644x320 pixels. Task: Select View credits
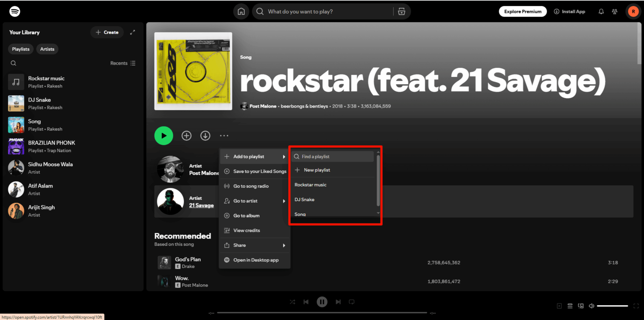coord(255,230)
